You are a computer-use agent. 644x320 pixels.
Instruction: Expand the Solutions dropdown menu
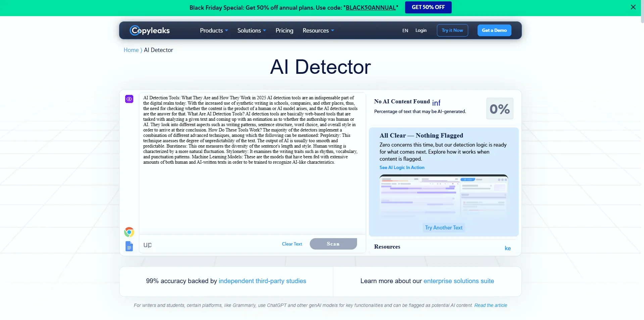(x=251, y=31)
